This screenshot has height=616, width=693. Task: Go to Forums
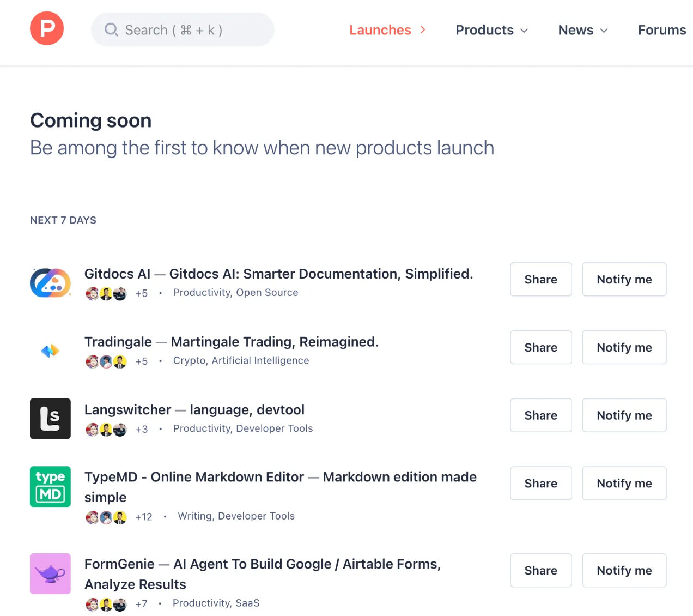(x=662, y=30)
